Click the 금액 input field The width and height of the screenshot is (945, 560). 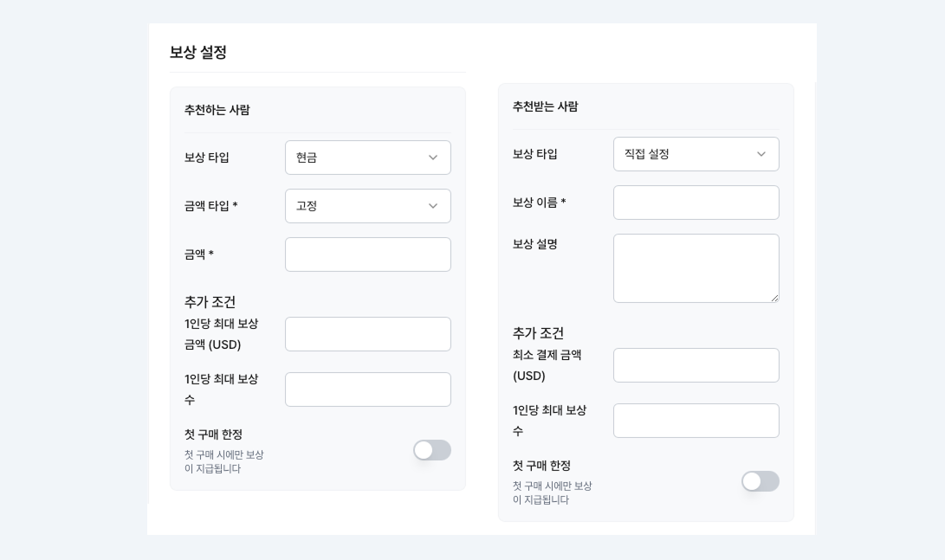pyautogui.click(x=368, y=254)
